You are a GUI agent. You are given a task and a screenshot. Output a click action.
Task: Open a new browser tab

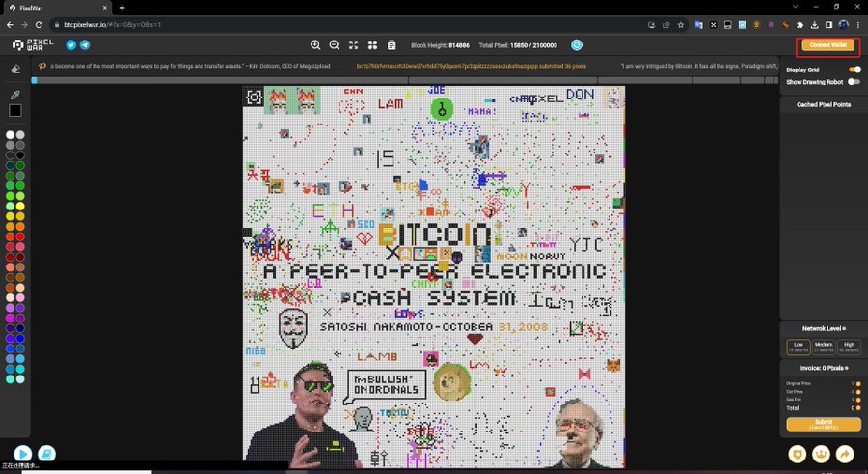click(122, 8)
